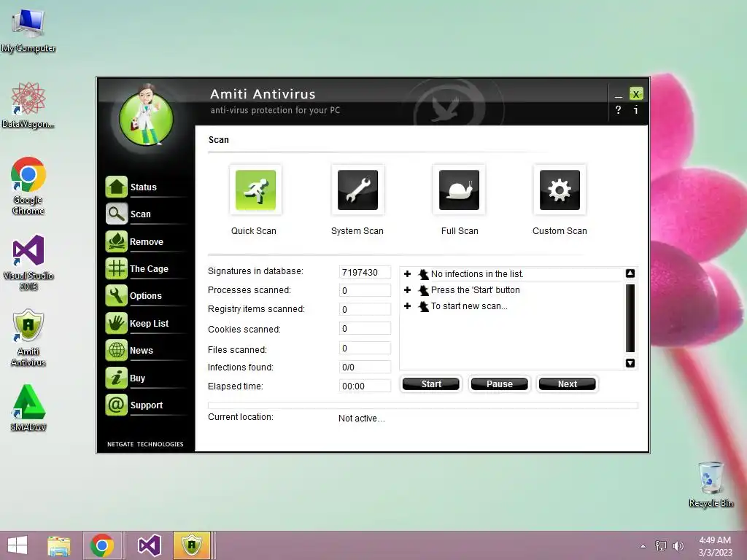
Task: Open DataWagon desktop shortcut
Action: (x=28, y=106)
